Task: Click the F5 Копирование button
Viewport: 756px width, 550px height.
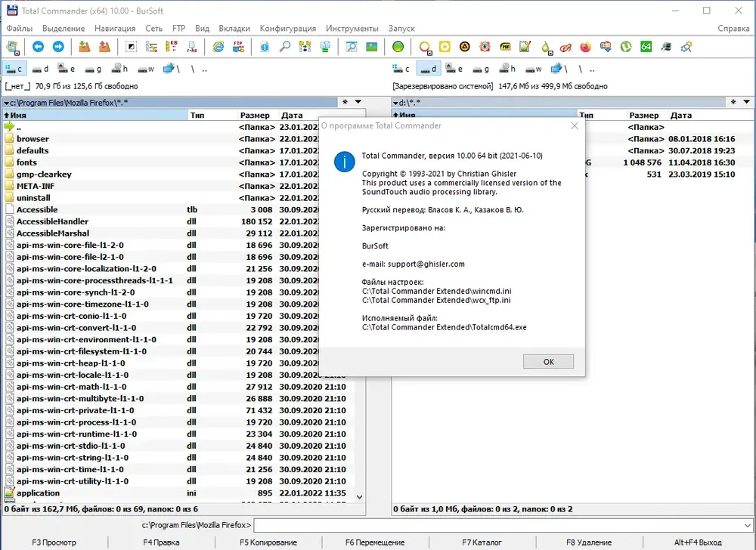Action: 268,542
